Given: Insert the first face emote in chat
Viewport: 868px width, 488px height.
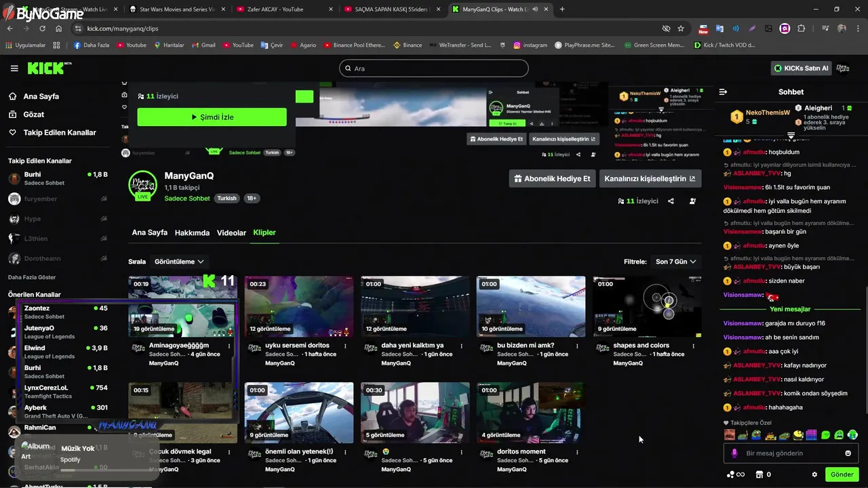Looking at the screenshot, I should pos(730,435).
